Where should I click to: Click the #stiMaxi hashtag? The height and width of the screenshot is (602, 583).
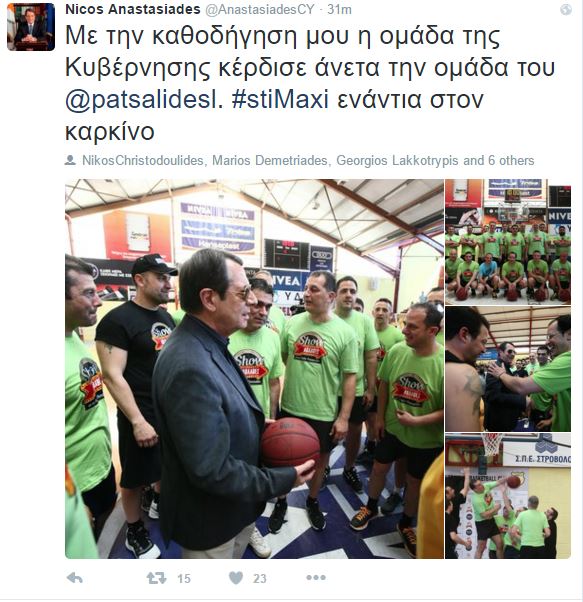280,99
